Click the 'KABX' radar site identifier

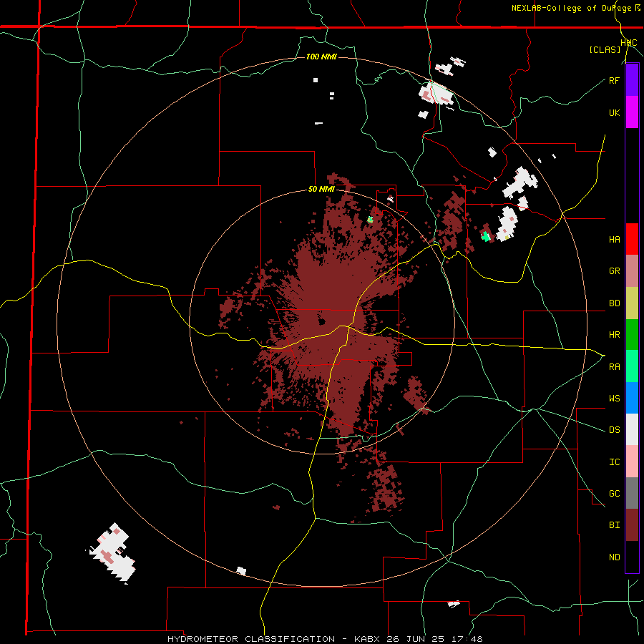click(368, 639)
